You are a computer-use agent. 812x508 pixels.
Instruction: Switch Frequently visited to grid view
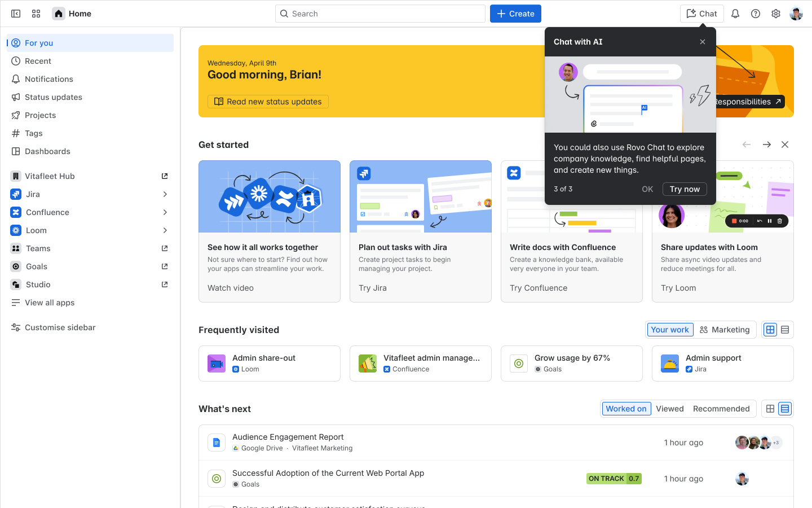pos(770,330)
